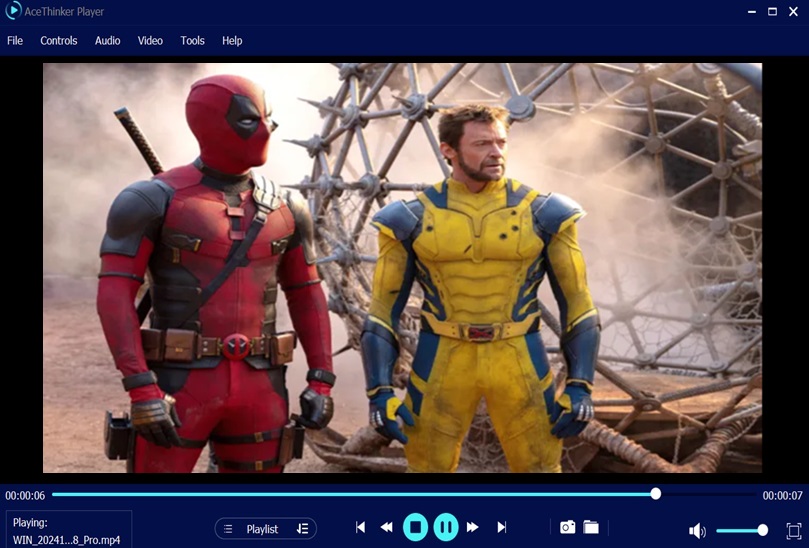The height and width of the screenshot is (548, 809).
Task: Open the File menu
Action: [x=15, y=41]
